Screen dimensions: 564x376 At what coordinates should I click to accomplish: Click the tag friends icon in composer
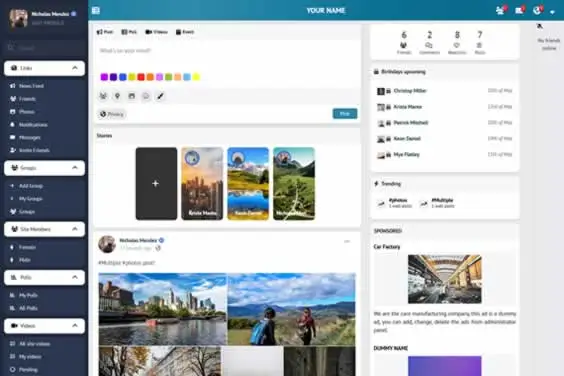[103, 96]
